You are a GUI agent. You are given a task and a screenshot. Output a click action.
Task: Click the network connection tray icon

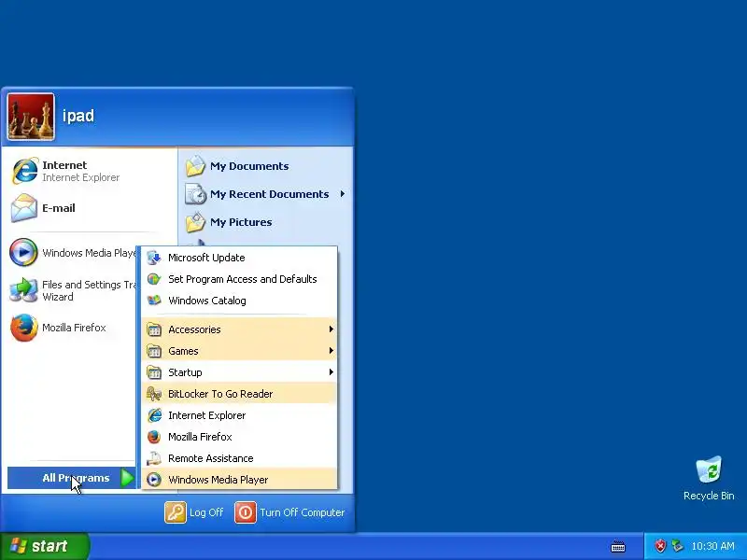pyautogui.click(x=677, y=546)
